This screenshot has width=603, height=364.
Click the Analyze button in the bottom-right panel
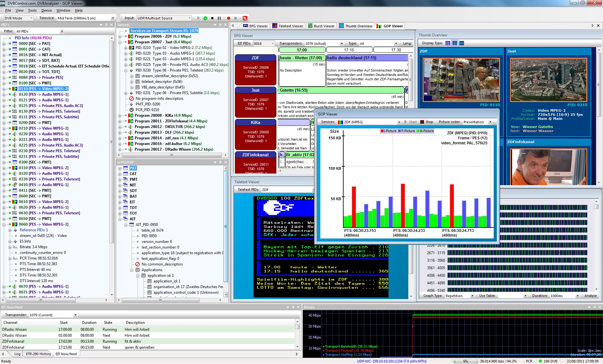[590, 296]
